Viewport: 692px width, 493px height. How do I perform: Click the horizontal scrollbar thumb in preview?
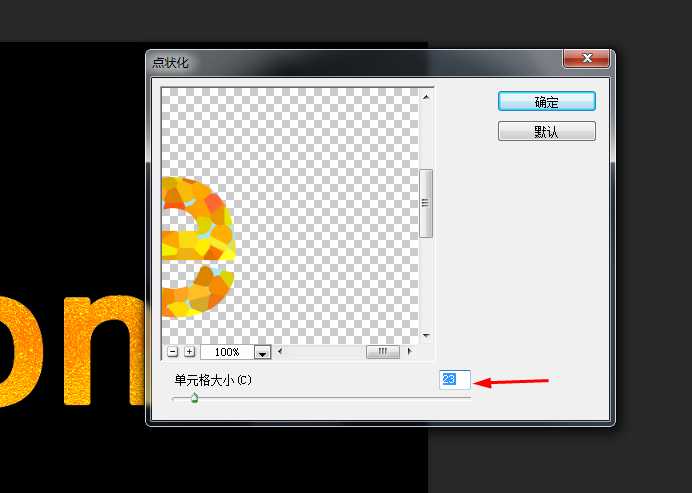click(382, 352)
